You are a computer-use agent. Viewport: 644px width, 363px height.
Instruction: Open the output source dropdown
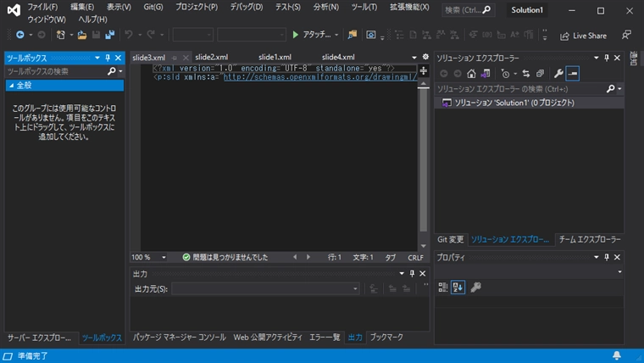pos(355,289)
